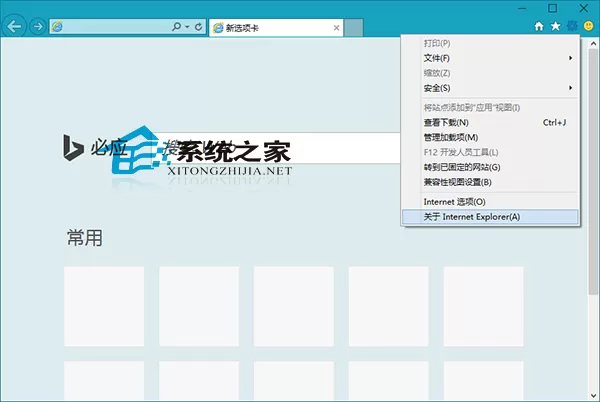Click the search magnifier icon in address bar
Screen dimensions: 600x402
pos(176,27)
